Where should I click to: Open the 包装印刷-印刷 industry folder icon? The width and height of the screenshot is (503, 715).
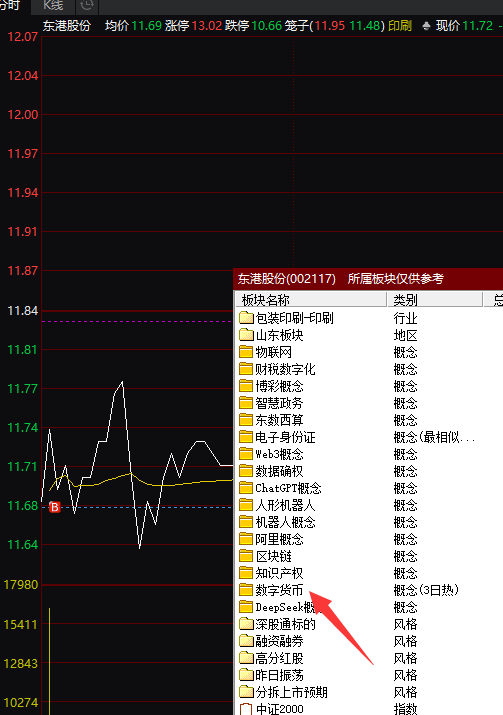pyautogui.click(x=246, y=317)
